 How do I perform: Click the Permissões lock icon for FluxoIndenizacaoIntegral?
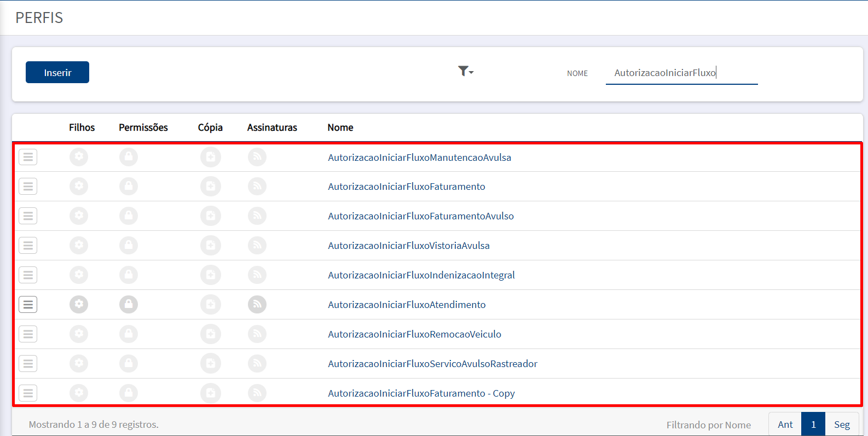coord(129,275)
